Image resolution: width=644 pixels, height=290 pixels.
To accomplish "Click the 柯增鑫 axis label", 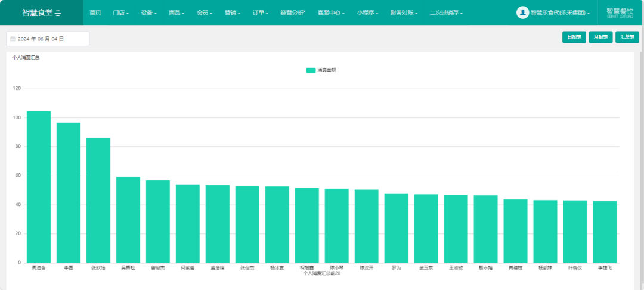I will (307, 268).
